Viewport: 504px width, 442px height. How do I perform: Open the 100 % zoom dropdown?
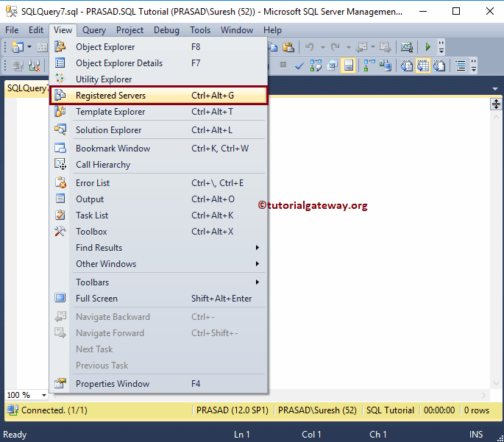tap(43, 395)
